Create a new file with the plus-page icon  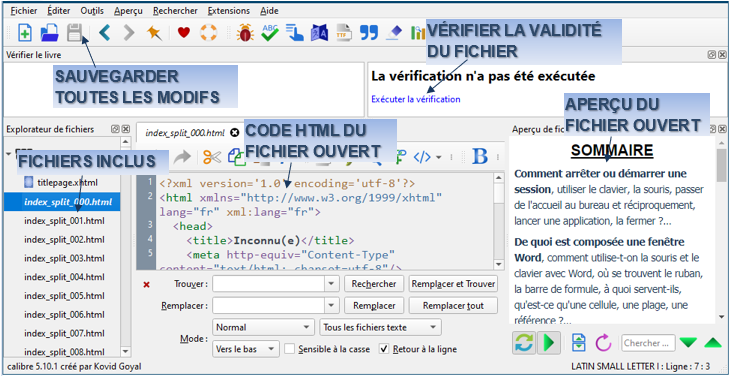coord(25,33)
